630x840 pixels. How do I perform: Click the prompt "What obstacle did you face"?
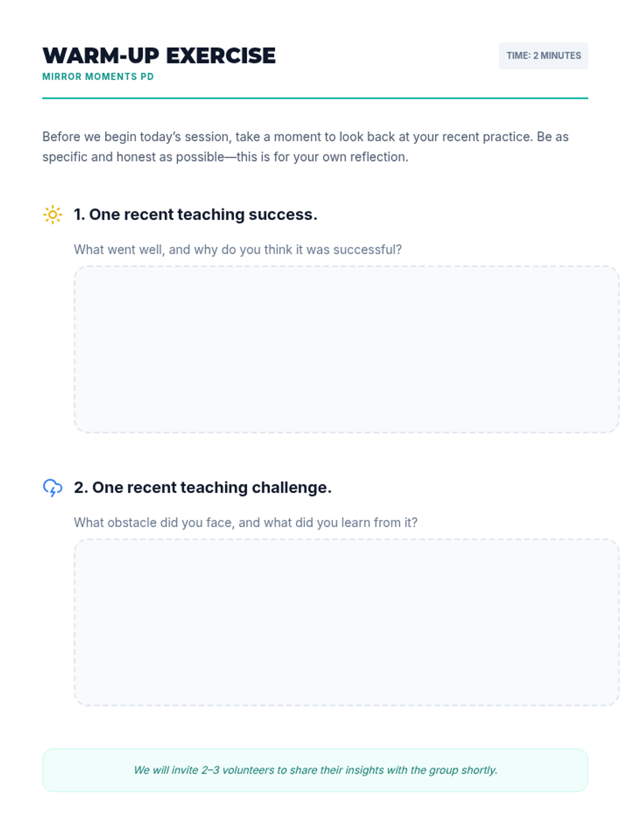point(245,522)
